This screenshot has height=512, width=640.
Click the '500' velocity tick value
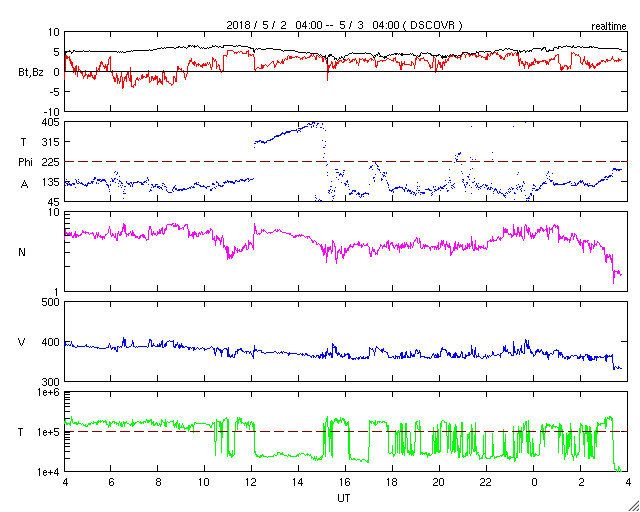pos(52,303)
